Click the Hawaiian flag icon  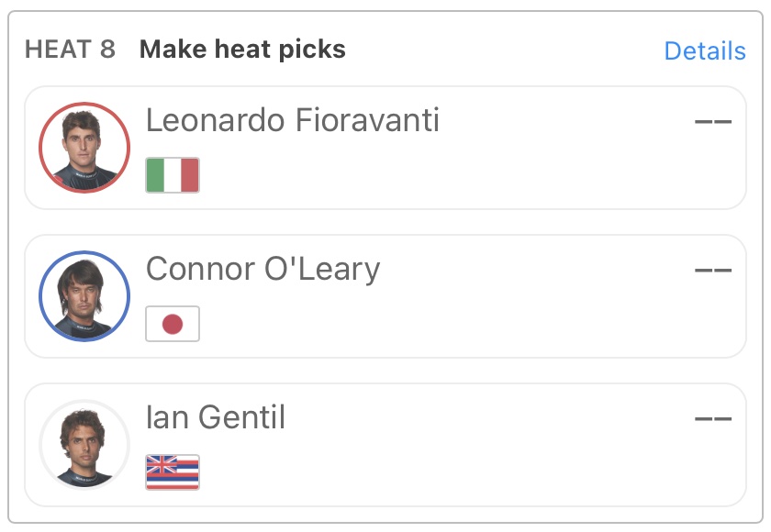(173, 472)
